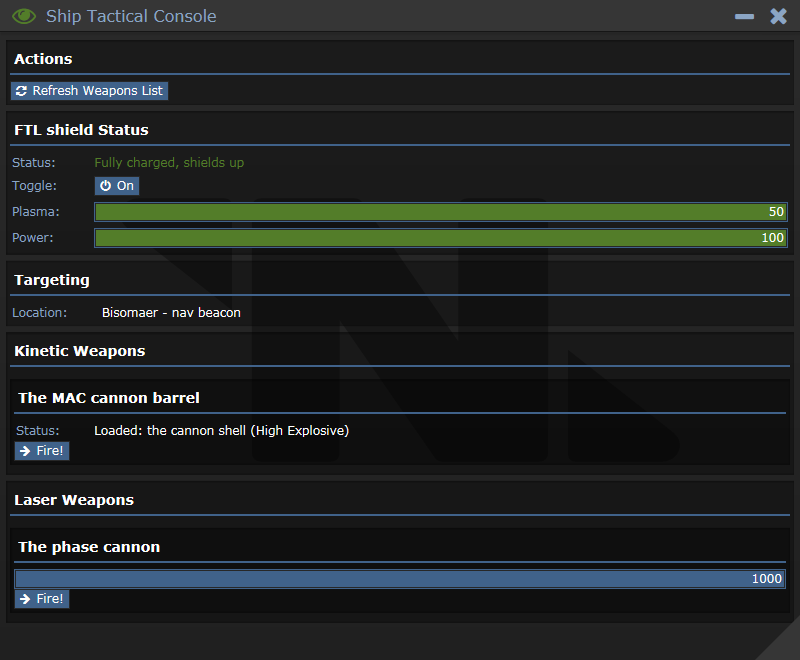Screen dimensions: 800x660
Task: Select the 'Bisomaer - nav beacon' location text
Action: [171, 313]
